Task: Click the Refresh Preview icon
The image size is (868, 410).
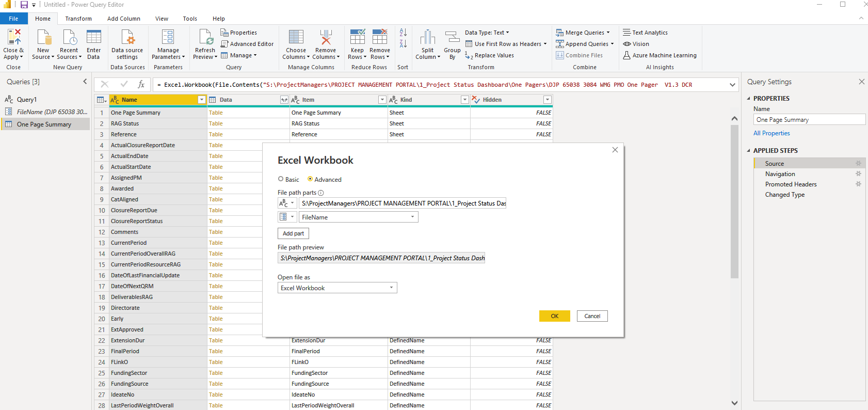Action: coord(205,37)
